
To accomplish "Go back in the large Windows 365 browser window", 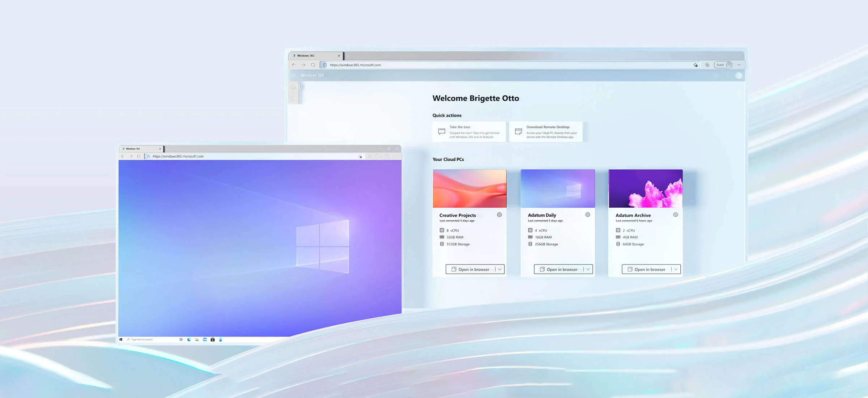I will pyautogui.click(x=294, y=65).
